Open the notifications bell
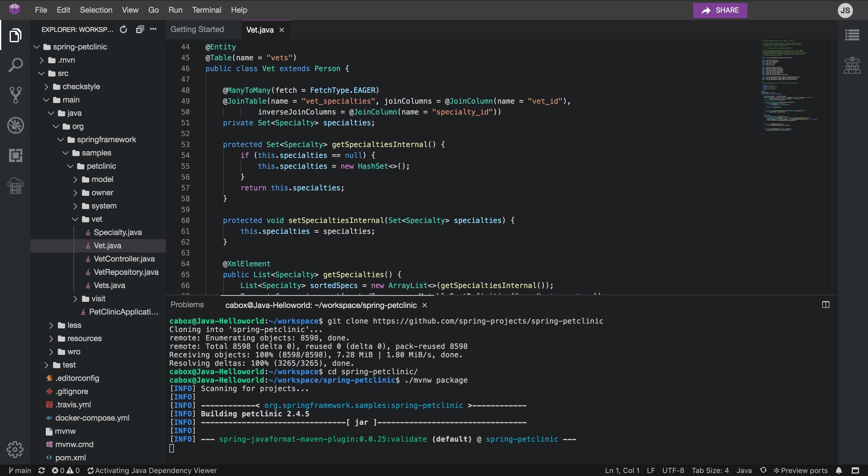 pos(839,470)
